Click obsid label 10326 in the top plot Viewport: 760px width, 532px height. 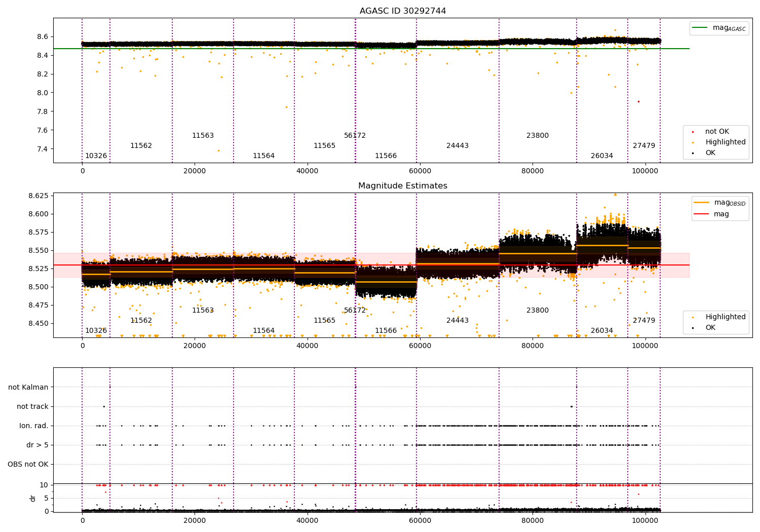[x=96, y=156]
